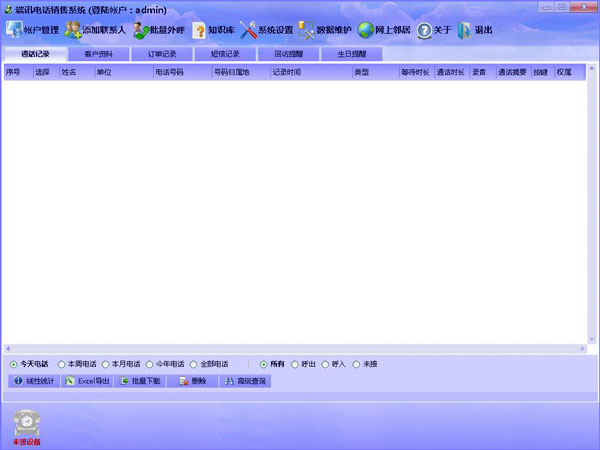Open 帐户管理 account management
This screenshot has height=450, width=600.
33,30
